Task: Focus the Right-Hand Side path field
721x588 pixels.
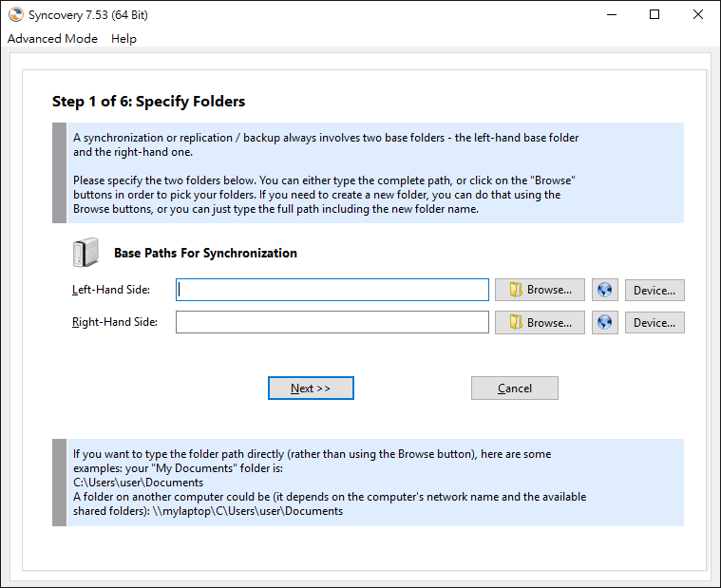Action: pyautogui.click(x=332, y=322)
